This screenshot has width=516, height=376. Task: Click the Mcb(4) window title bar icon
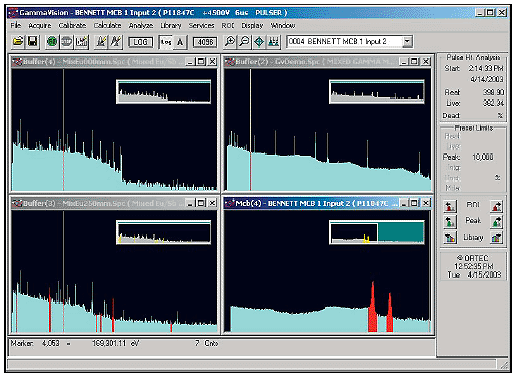[229, 203]
